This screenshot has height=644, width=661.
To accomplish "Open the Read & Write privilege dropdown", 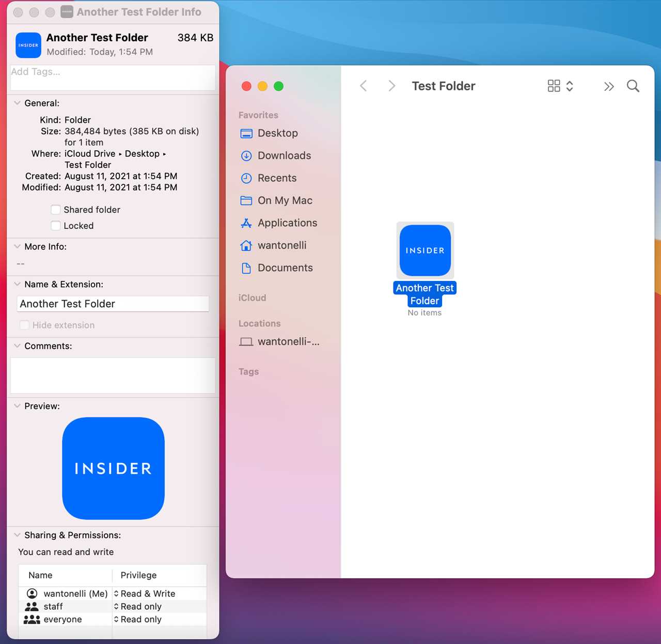I will point(147,593).
